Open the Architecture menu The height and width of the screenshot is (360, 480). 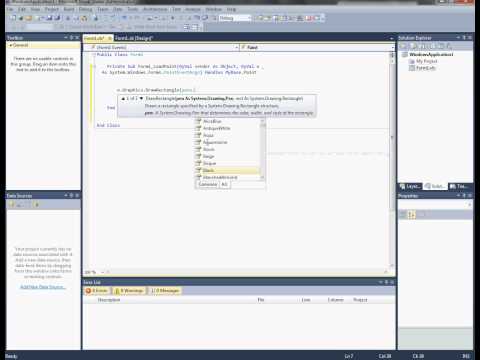click(155, 9)
